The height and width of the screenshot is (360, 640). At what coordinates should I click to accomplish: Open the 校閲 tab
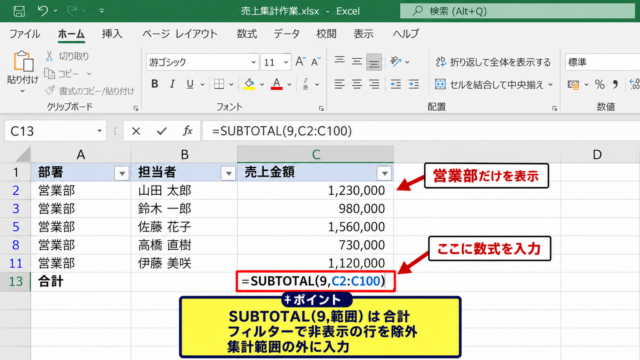tap(326, 34)
